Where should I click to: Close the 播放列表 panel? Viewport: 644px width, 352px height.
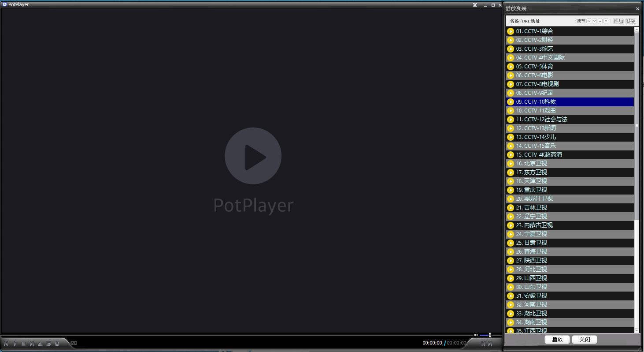tap(637, 9)
